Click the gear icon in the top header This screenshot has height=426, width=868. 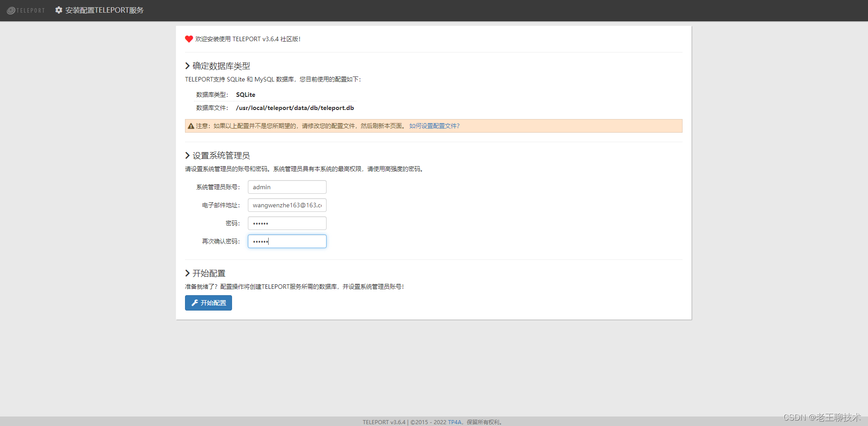point(58,10)
